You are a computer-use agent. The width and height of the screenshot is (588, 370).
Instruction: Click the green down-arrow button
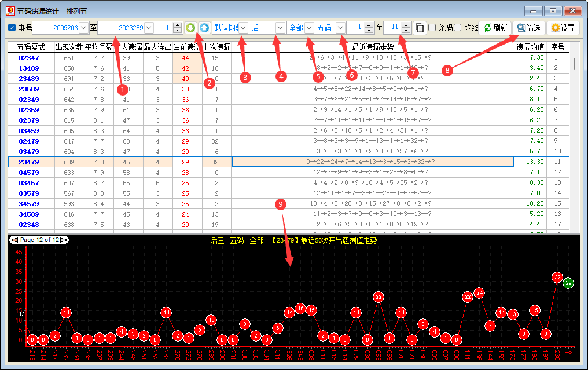tap(191, 28)
